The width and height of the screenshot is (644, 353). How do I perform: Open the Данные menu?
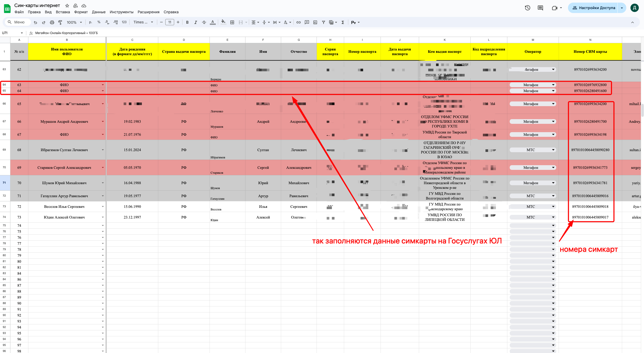(x=99, y=12)
